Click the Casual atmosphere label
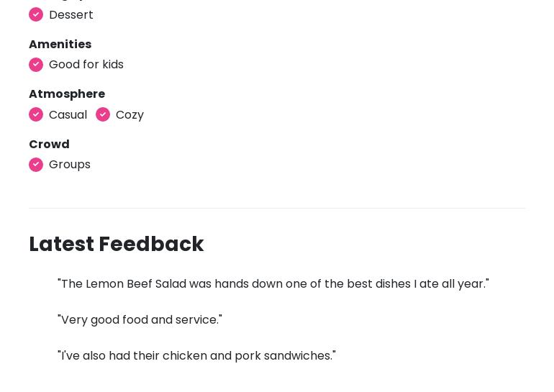 (x=68, y=115)
